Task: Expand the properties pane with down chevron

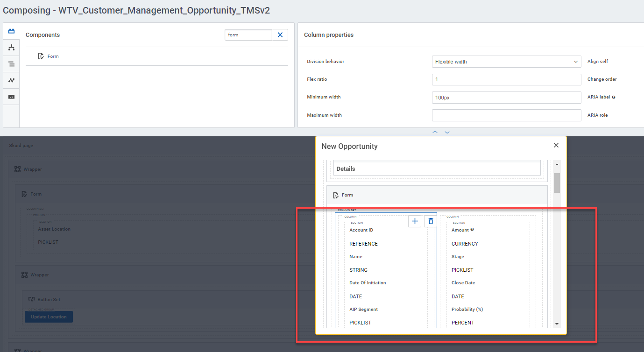Action: (x=447, y=132)
